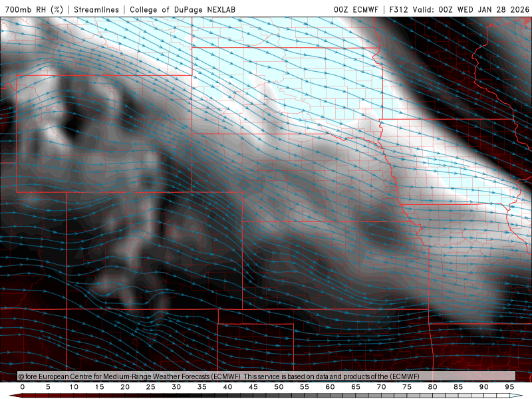Click the '90' colorbar scale label
The height and width of the screenshot is (399, 532).
coord(484,387)
